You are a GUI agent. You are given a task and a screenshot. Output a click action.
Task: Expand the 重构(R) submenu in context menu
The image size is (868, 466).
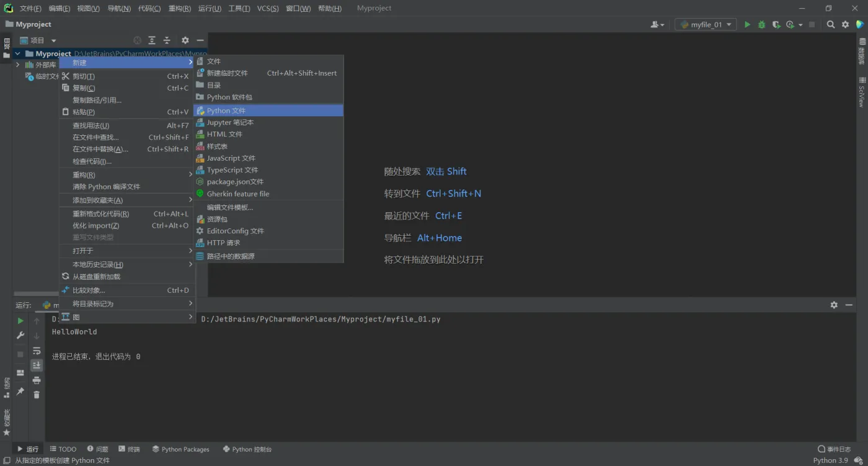tap(127, 175)
